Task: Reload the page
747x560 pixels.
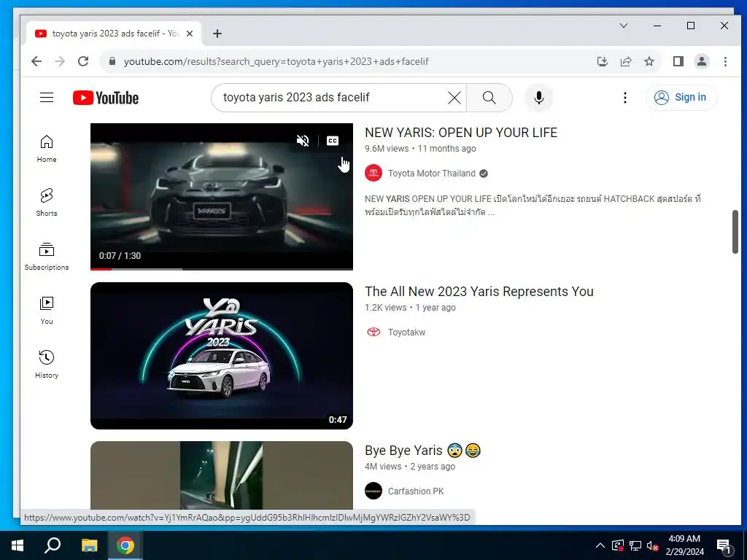Action: point(83,61)
